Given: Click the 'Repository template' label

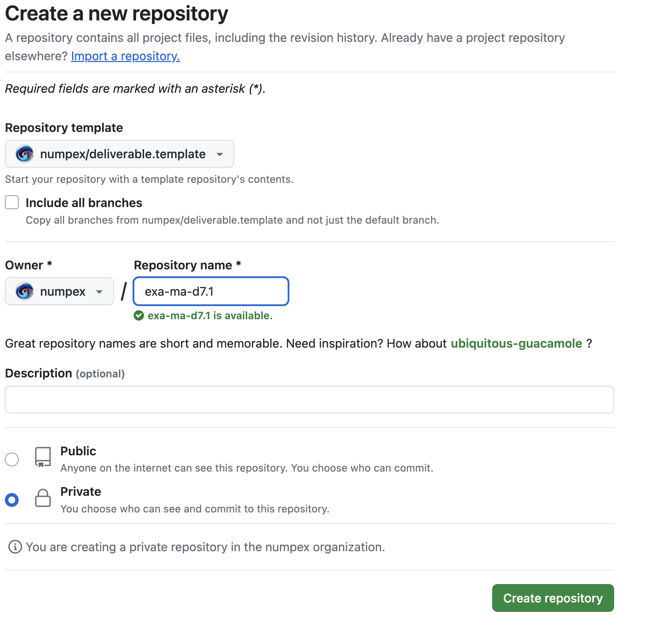Looking at the screenshot, I should pyautogui.click(x=64, y=128).
